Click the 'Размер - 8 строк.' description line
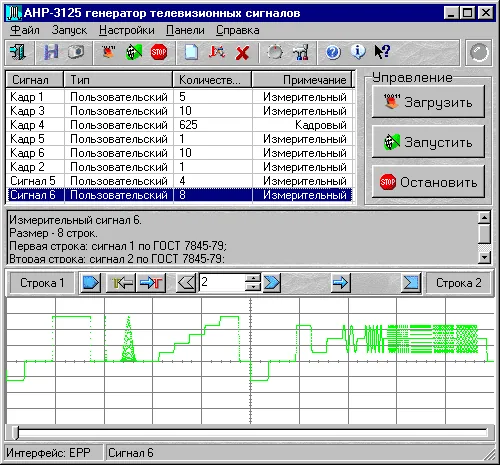 (53, 233)
